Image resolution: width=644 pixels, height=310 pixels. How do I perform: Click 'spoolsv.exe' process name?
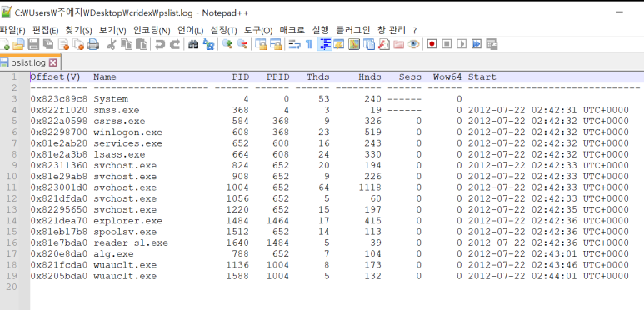[125, 232]
